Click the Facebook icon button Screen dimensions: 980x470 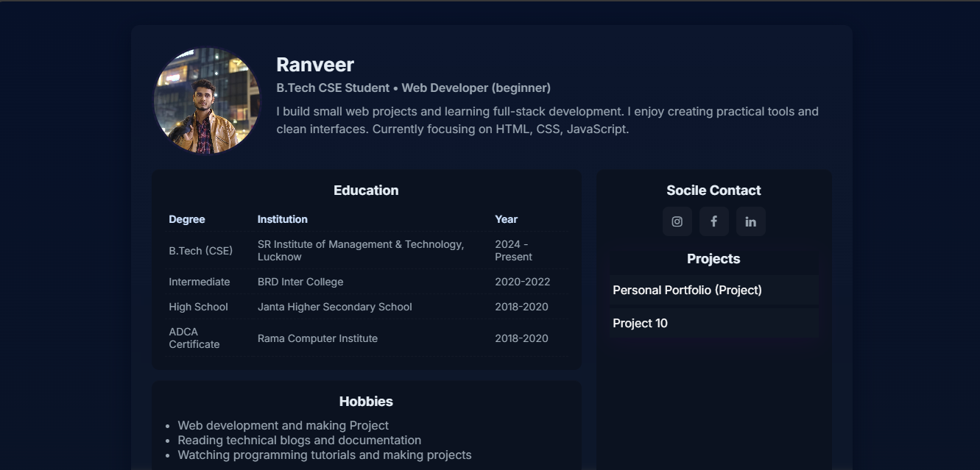pyautogui.click(x=713, y=221)
